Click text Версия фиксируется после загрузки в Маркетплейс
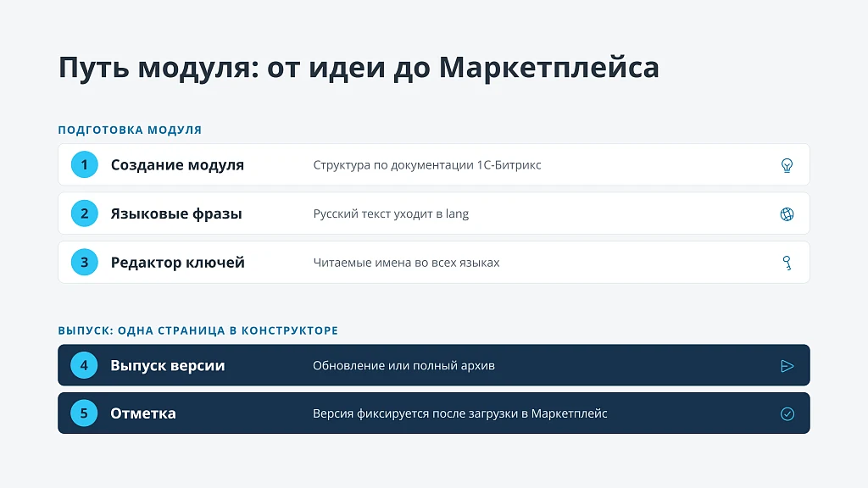Image resolution: width=868 pixels, height=488 pixels. pyautogui.click(x=460, y=413)
